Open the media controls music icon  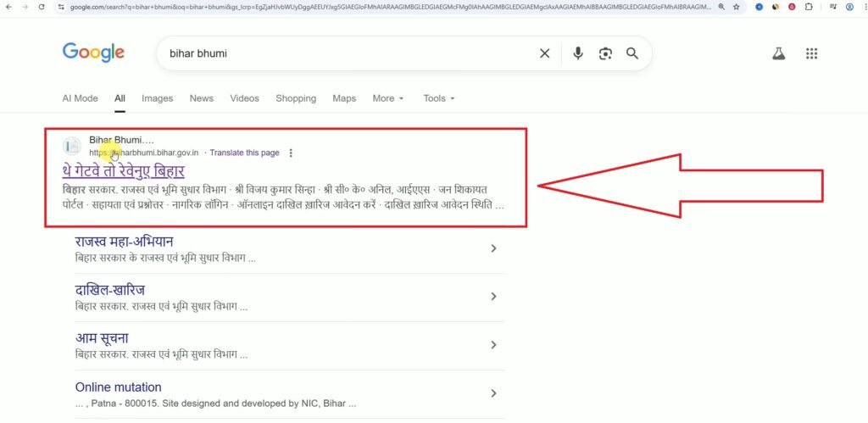[833, 7]
